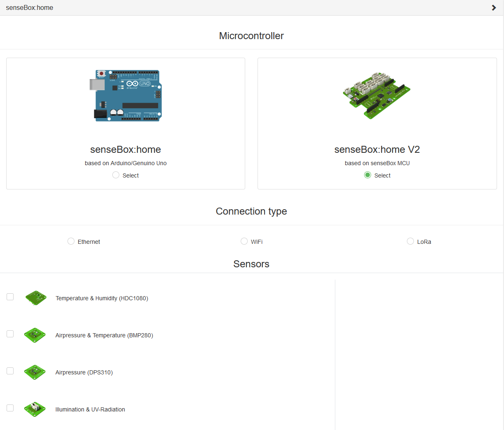Screen dimensions: 504x430
Task: Enable Illumination & UV-Radiation checkbox
Action: (10, 408)
